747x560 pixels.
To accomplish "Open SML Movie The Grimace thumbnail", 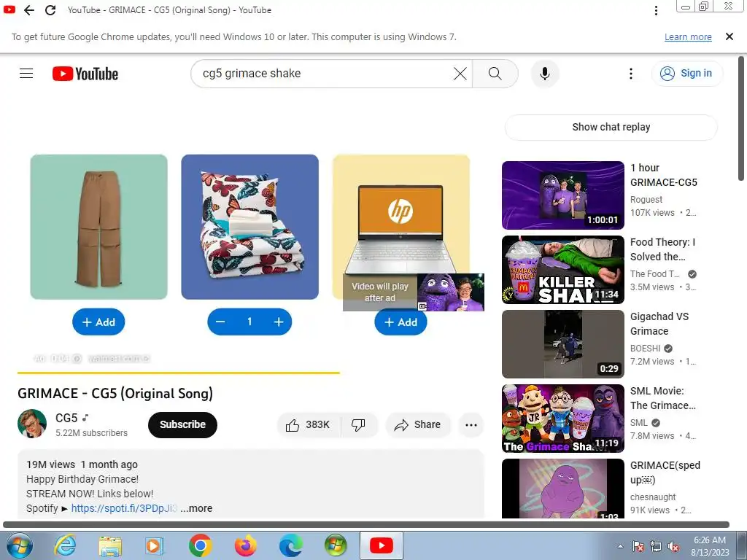I will pos(562,418).
